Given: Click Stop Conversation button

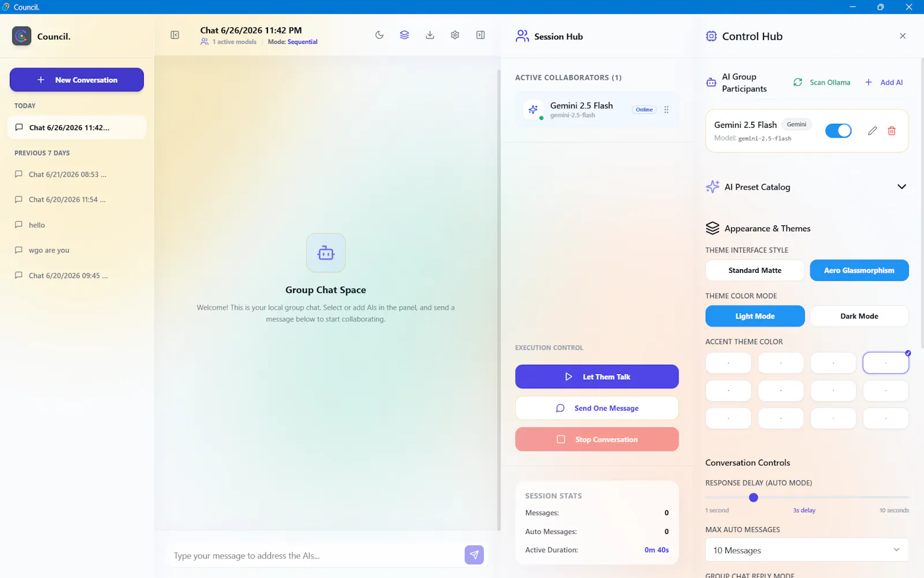Looking at the screenshot, I should [597, 439].
